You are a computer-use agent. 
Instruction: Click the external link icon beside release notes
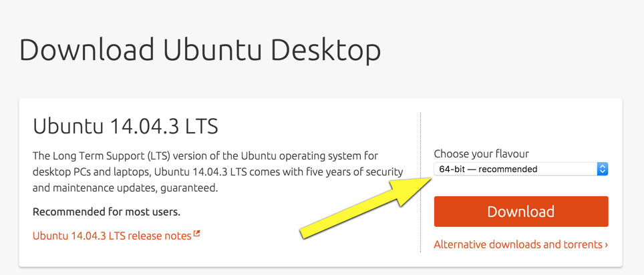(x=197, y=234)
